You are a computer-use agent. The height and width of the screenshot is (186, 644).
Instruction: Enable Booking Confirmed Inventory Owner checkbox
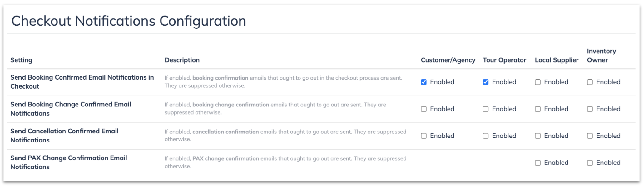[x=590, y=82]
